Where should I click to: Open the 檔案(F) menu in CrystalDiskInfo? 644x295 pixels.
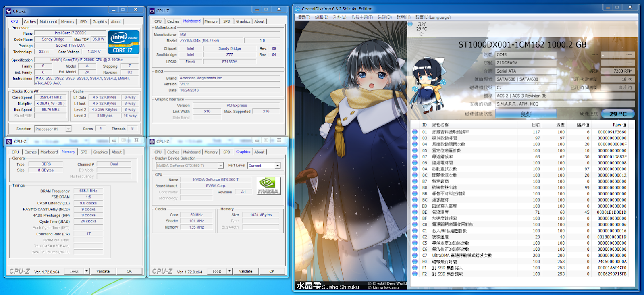pyautogui.click(x=303, y=17)
